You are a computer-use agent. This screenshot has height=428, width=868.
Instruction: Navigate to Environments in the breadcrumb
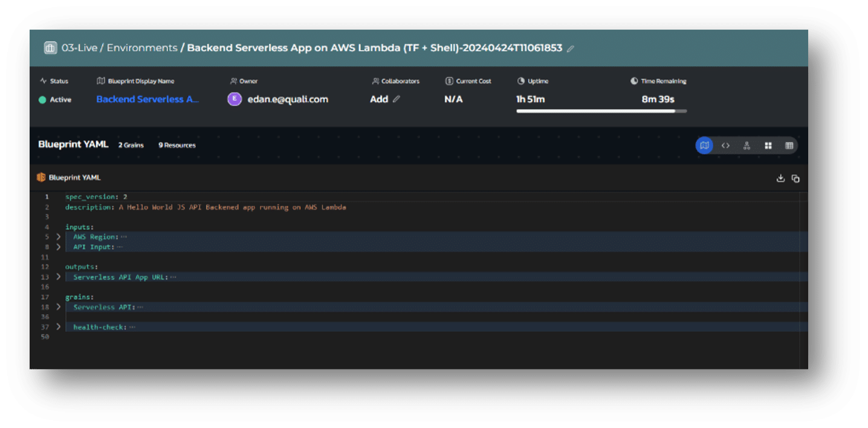click(x=142, y=48)
